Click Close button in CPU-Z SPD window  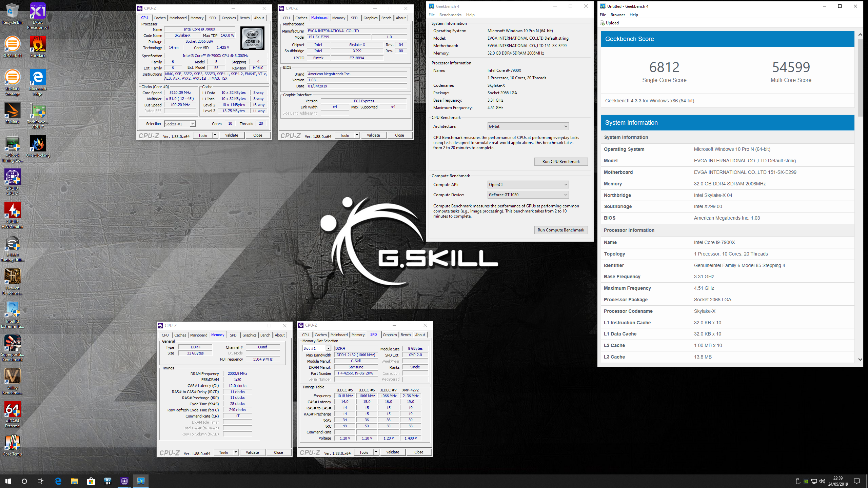tap(419, 452)
